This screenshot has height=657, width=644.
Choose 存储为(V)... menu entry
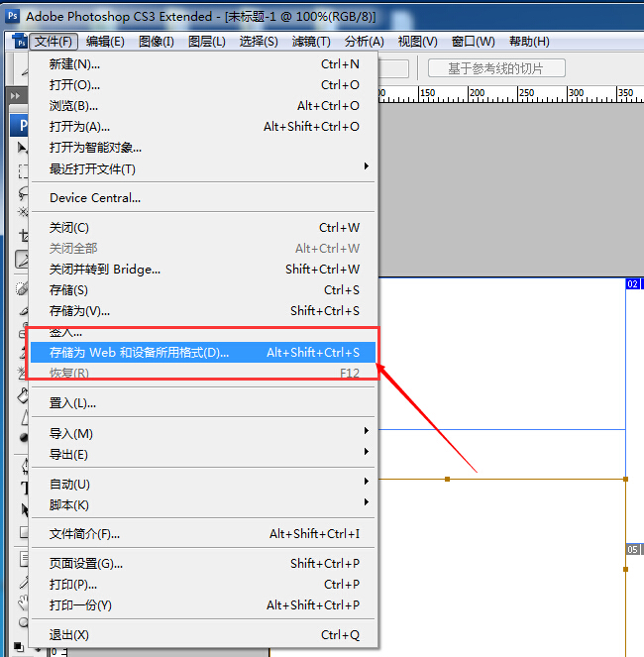[x=204, y=311]
